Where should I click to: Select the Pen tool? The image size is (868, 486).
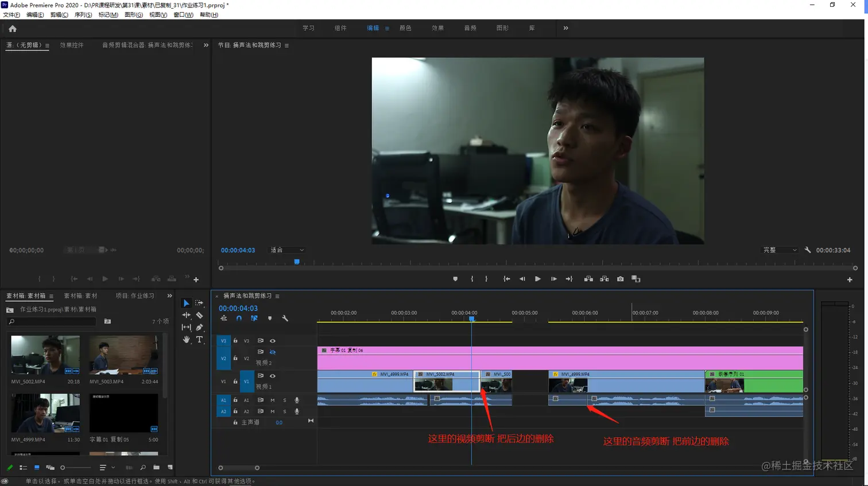199,327
